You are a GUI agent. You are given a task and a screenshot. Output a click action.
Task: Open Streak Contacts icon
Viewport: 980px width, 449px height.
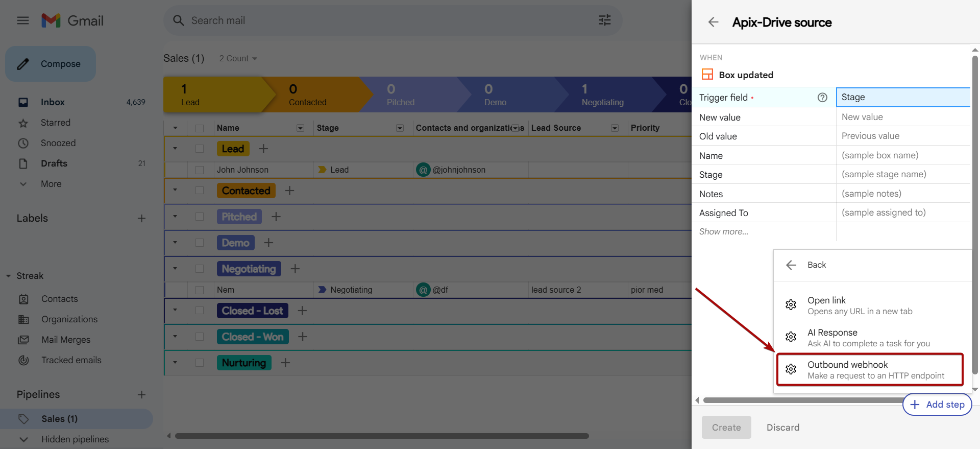(23, 299)
